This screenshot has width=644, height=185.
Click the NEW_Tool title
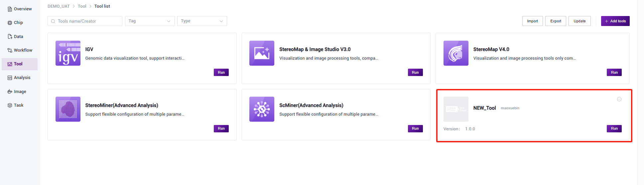click(x=484, y=108)
